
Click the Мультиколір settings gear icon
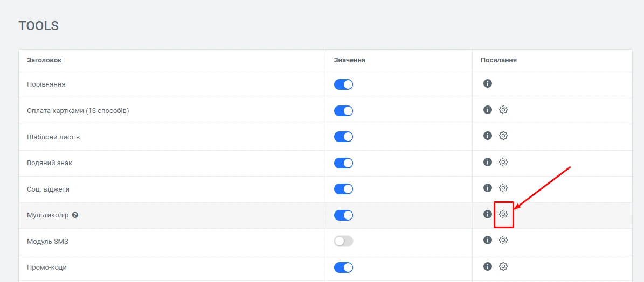point(503,214)
